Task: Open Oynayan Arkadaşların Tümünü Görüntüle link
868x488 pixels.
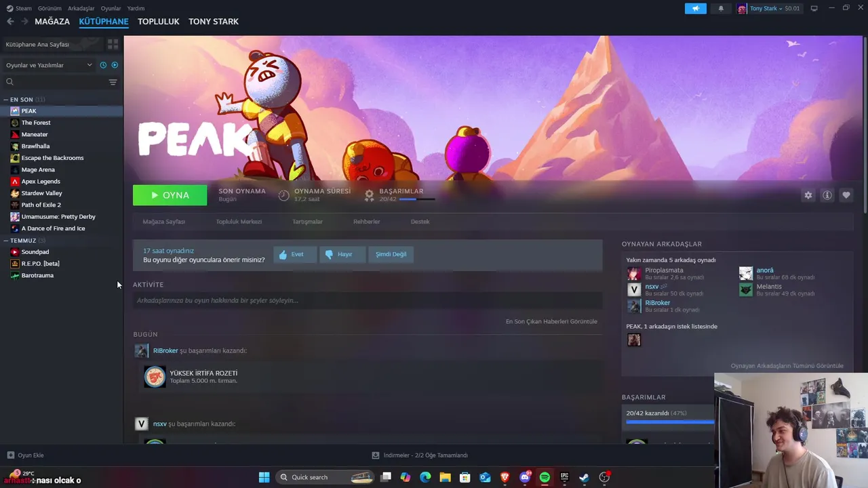Action: point(787,366)
